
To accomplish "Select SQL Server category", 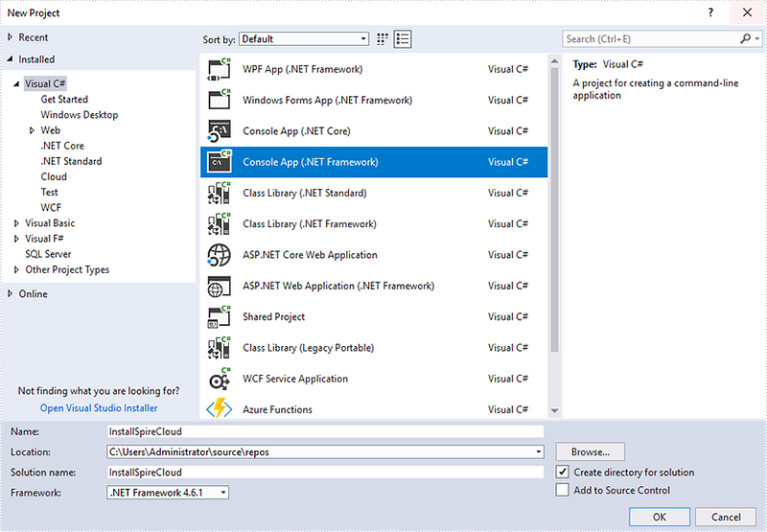I will [48, 254].
